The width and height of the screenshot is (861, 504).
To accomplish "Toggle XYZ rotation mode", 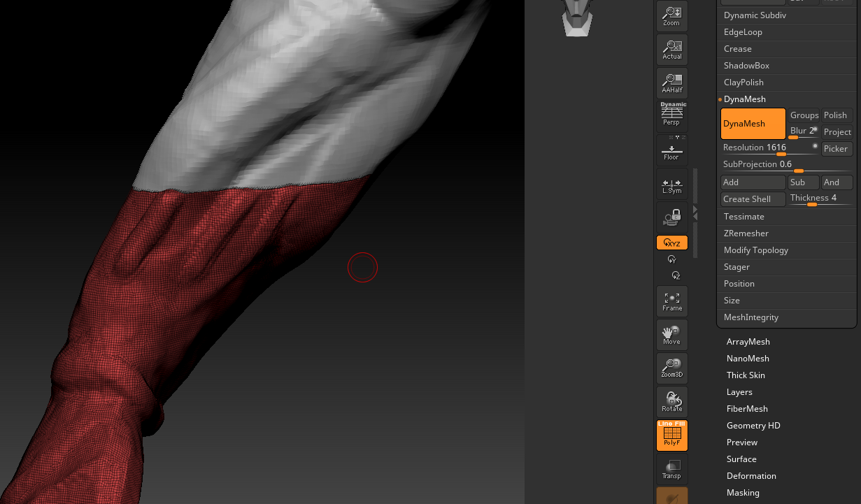I will pos(672,243).
